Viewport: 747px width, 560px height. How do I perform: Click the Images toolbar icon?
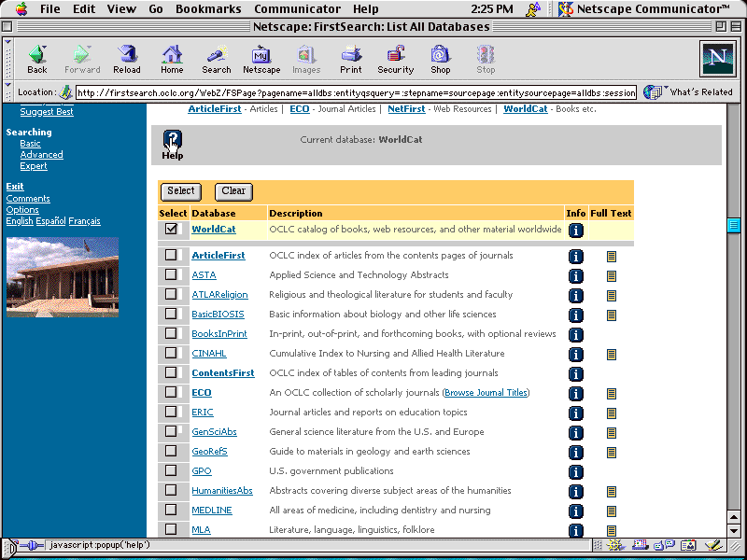coord(306,60)
